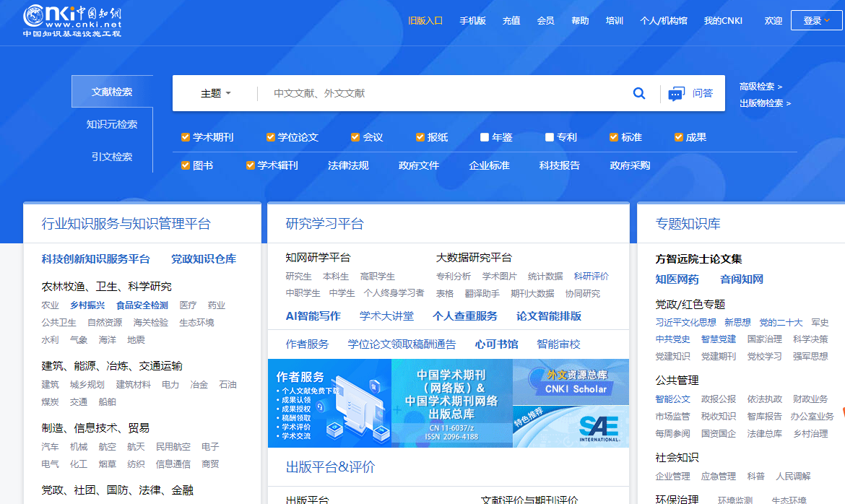Check the 年鉴 search scope box
This screenshot has width=845, height=504.
pos(485,136)
